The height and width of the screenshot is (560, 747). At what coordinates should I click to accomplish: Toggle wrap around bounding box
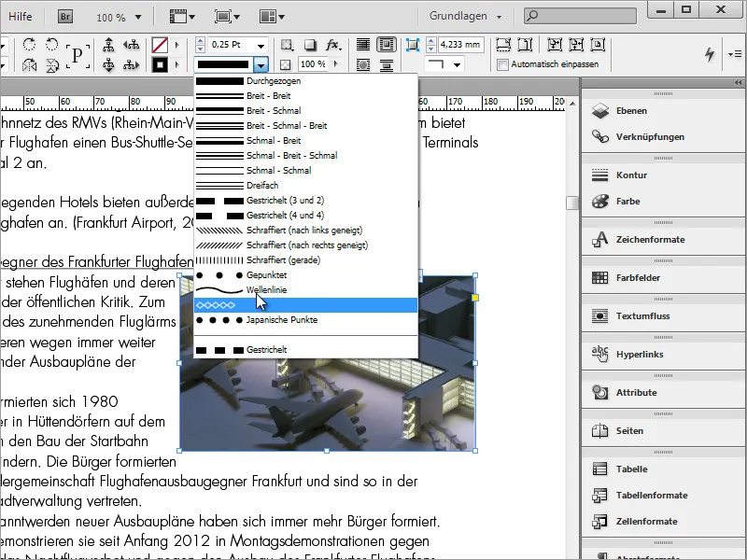tap(386, 45)
